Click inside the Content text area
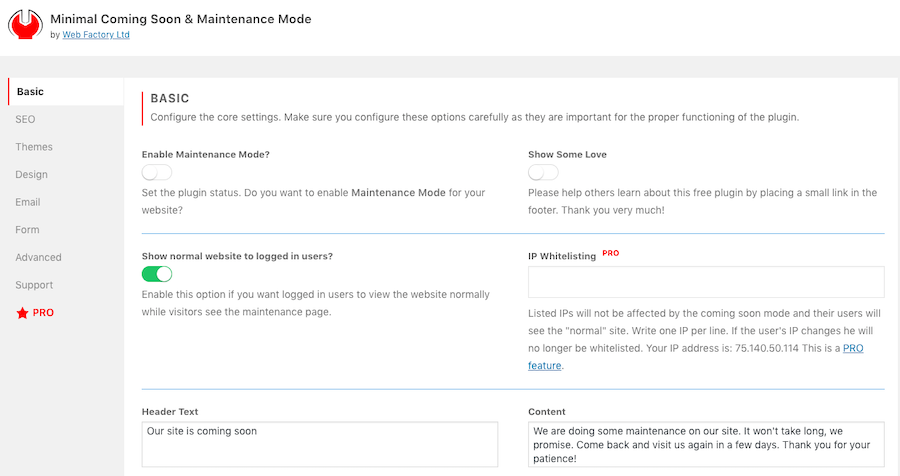900x476 pixels. coord(706,444)
